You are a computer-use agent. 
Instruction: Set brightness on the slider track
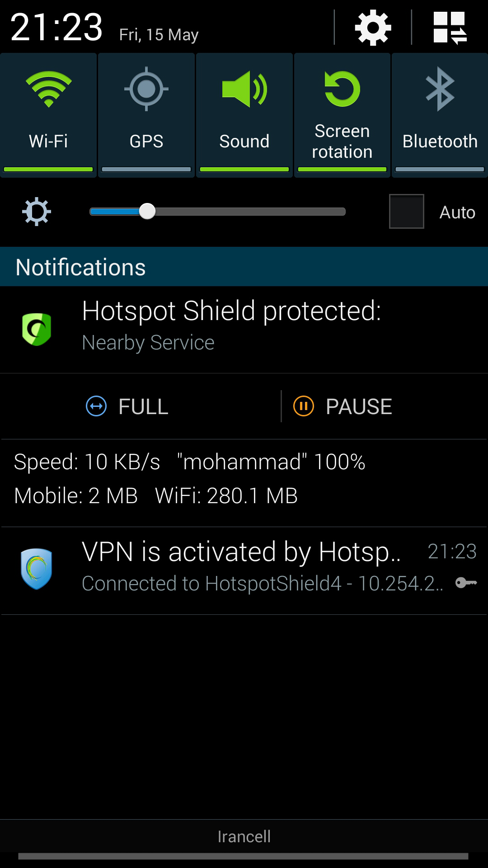point(217,212)
